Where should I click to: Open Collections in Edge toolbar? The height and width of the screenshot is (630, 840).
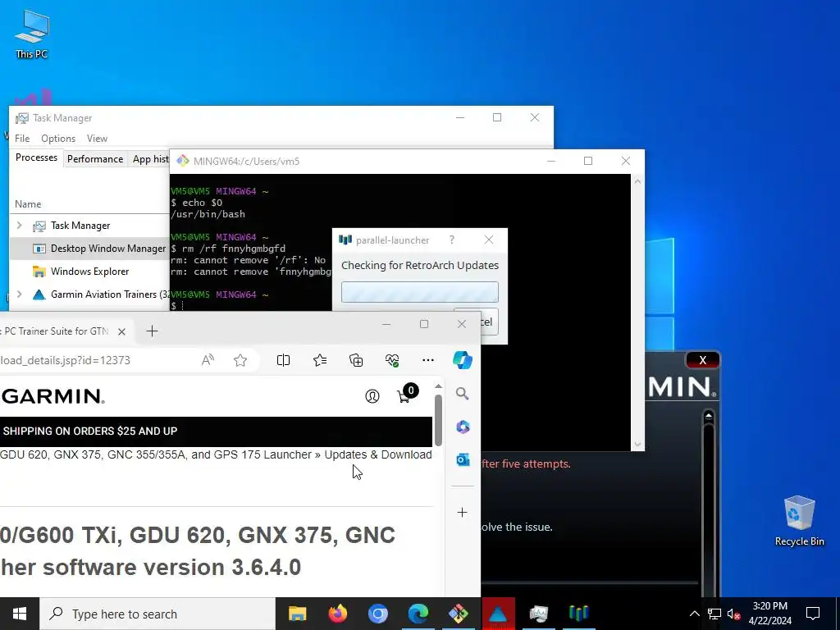click(x=356, y=361)
